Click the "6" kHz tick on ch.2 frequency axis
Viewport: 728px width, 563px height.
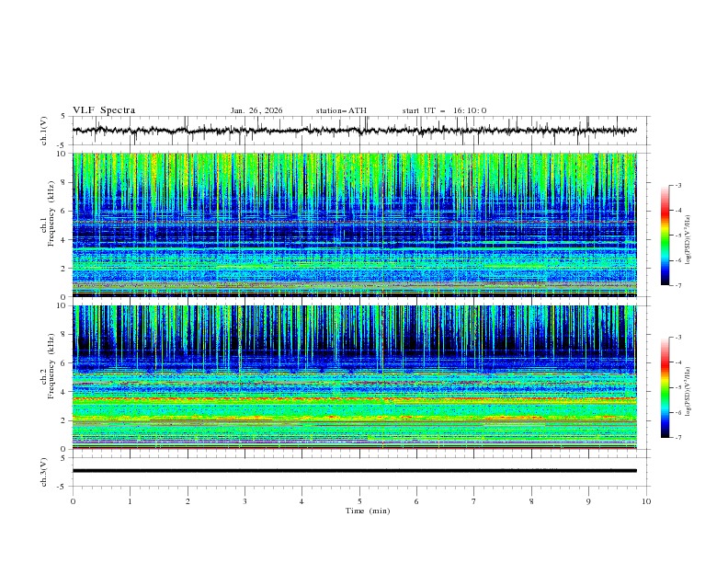[x=64, y=362]
